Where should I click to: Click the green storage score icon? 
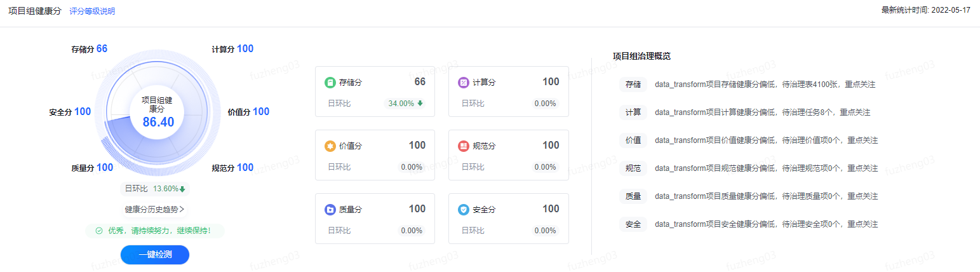pyautogui.click(x=330, y=83)
